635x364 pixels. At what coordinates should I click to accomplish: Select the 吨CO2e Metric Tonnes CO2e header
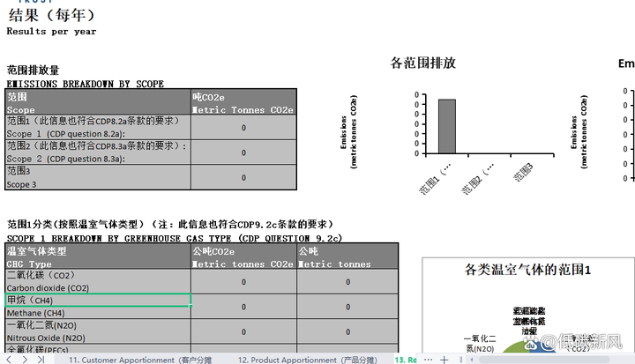(x=243, y=103)
